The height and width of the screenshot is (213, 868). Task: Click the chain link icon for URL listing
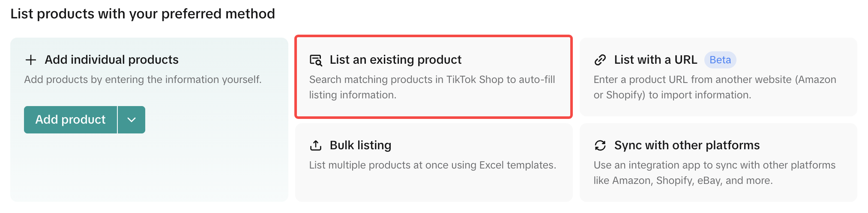coord(600,60)
